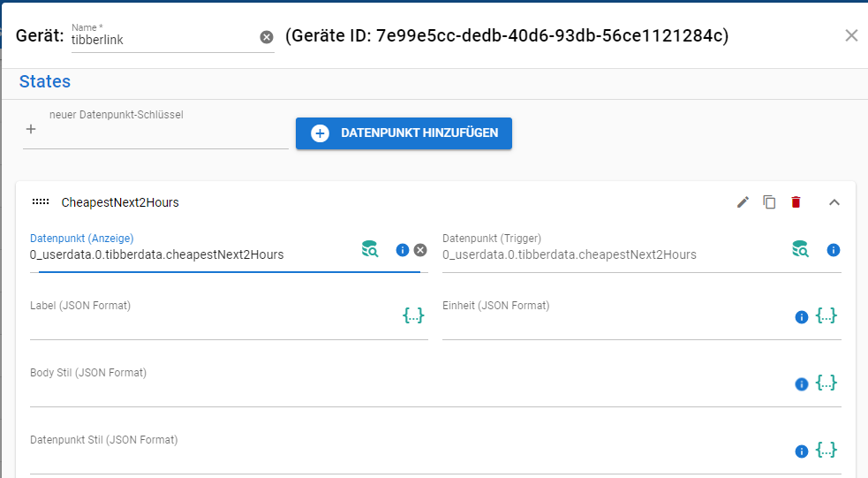868x478 pixels.
Task: Collapse the CheapestNext2Hours panel
Action: pyautogui.click(x=834, y=202)
